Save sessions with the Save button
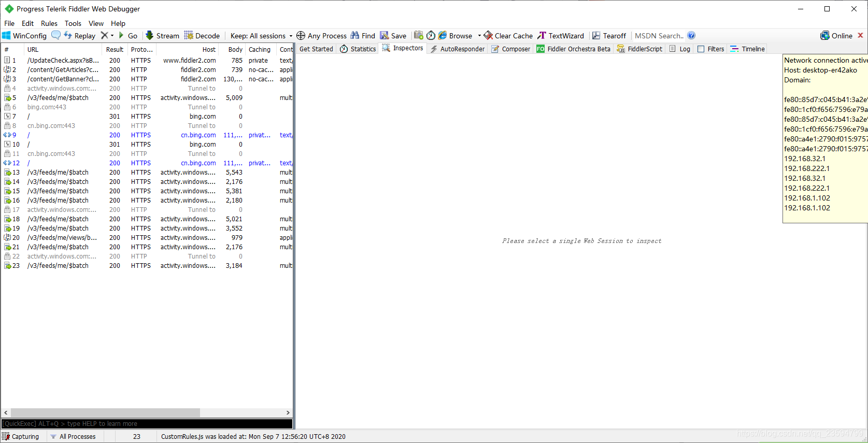The image size is (868, 443). point(393,36)
